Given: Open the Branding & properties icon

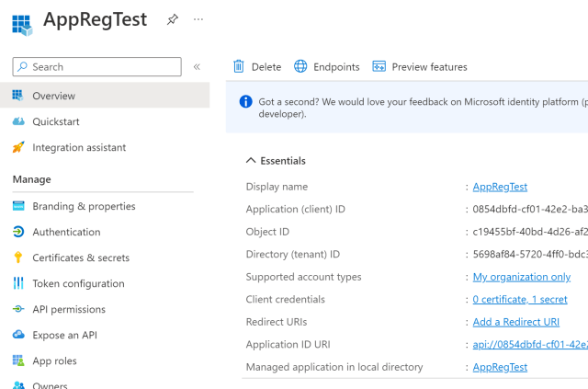Looking at the screenshot, I should 18,206.
